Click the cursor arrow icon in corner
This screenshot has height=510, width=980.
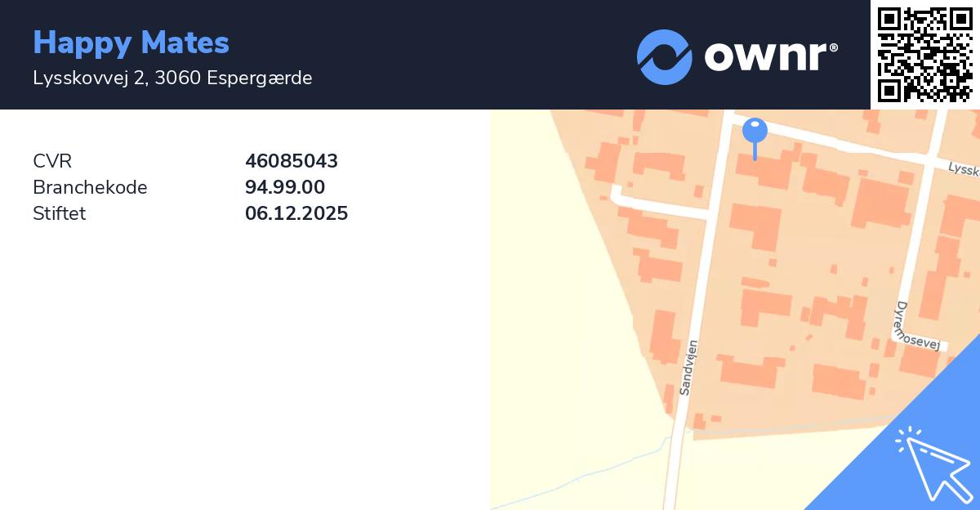click(933, 463)
